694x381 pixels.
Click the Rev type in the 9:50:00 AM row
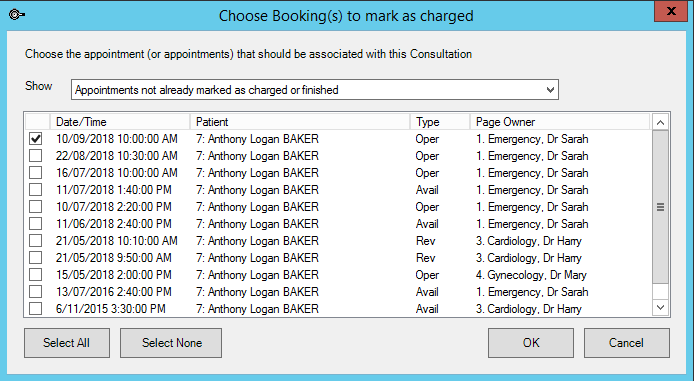(425, 258)
